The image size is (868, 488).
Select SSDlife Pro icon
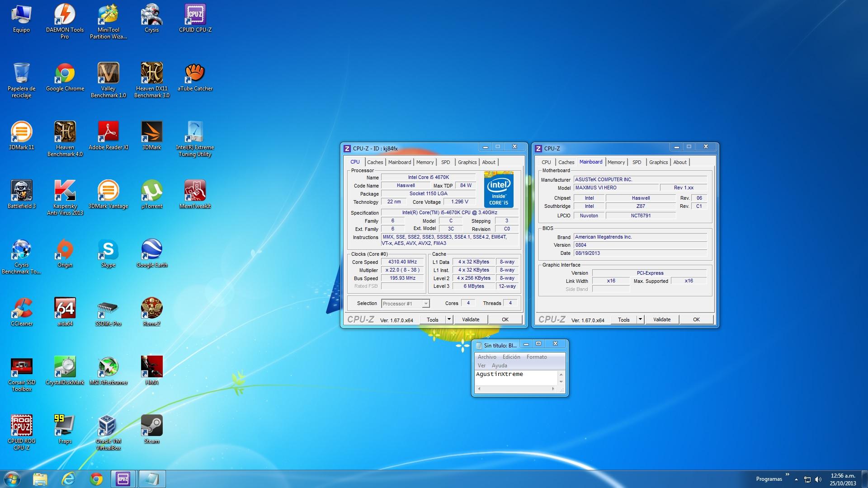tap(108, 313)
